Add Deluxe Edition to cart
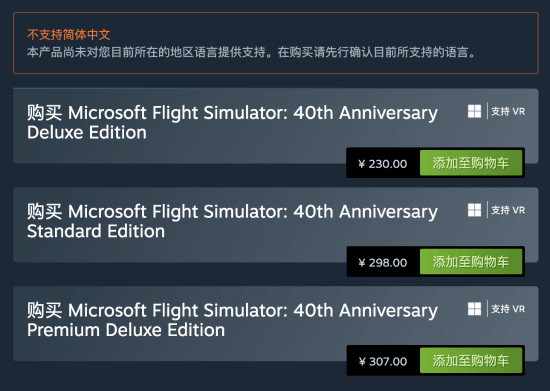Screen dimensions: 550x391 (471, 163)
